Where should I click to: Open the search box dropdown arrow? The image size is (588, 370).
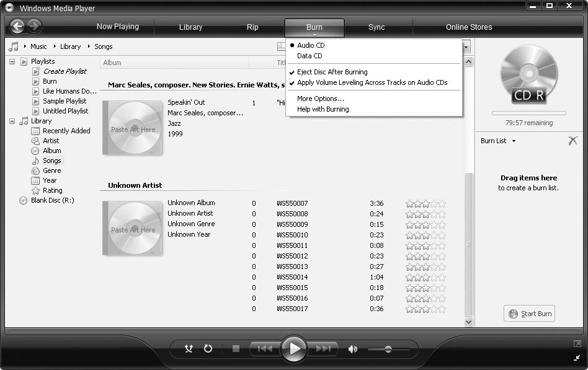(x=466, y=47)
